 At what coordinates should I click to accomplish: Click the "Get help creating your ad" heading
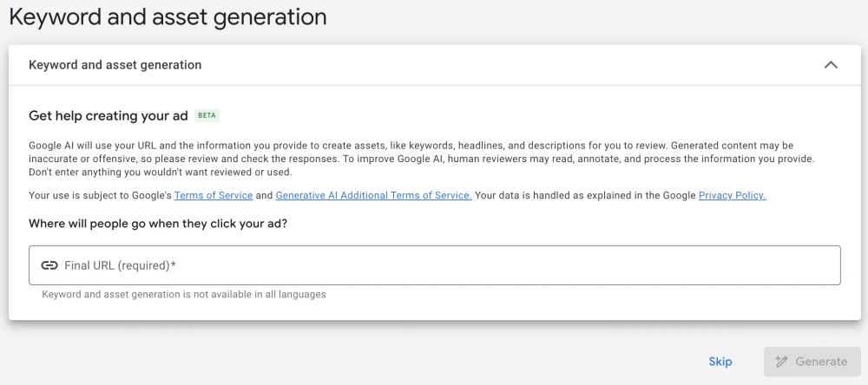click(x=108, y=115)
